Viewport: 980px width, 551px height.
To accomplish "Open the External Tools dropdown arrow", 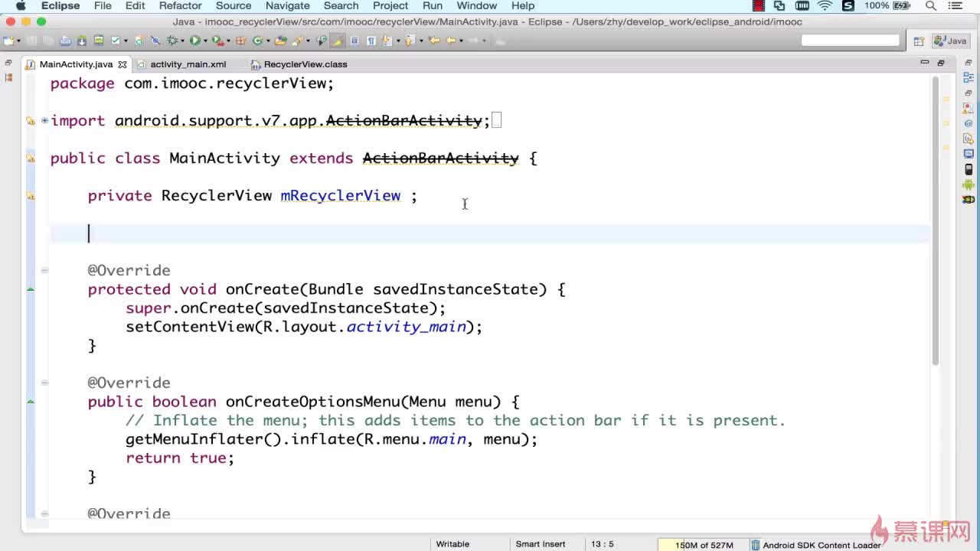I will (x=227, y=41).
